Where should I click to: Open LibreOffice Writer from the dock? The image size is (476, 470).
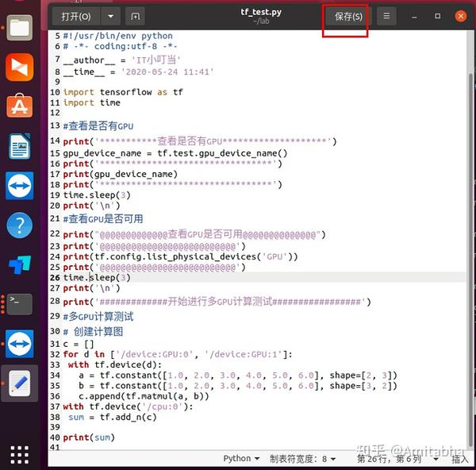19,146
